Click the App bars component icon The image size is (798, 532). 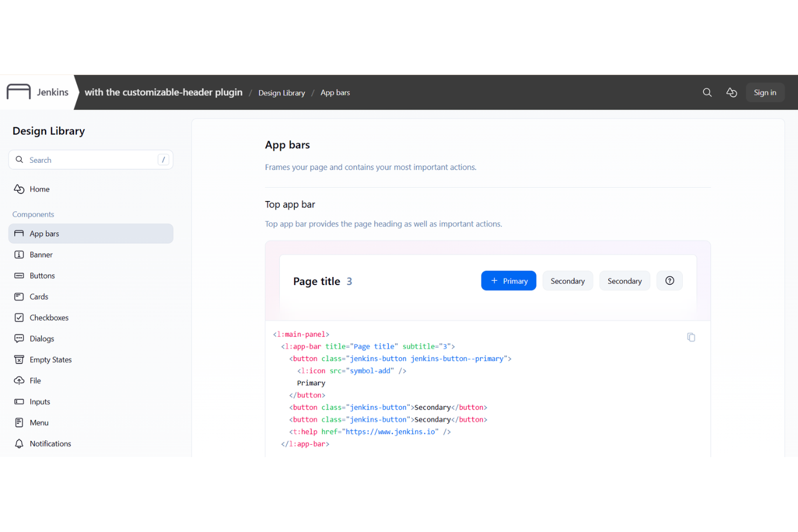pyautogui.click(x=19, y=233)
